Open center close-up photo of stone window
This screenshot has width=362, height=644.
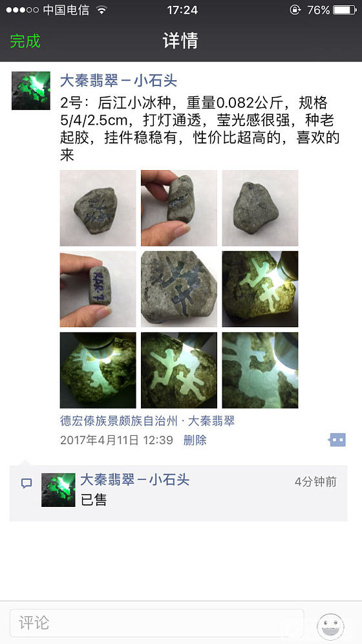(x=179, y=289)
